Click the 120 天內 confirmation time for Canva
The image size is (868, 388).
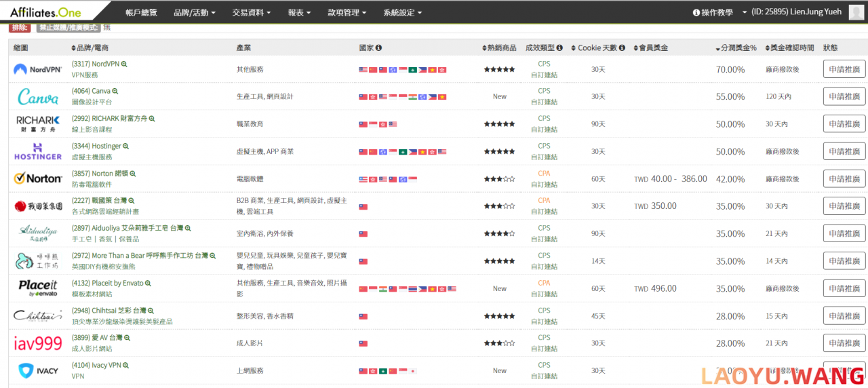[x=778, y=96]
